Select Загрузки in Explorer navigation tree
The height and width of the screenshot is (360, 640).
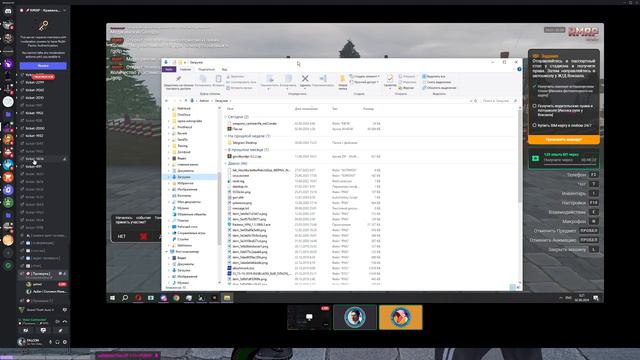pyautogui.click(x=184, y=177)
